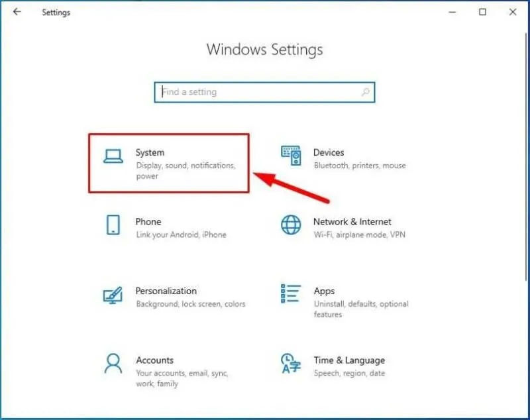Click 'Background, lock screen, colors' text
The image size is (530, 420).
[191, 304]
